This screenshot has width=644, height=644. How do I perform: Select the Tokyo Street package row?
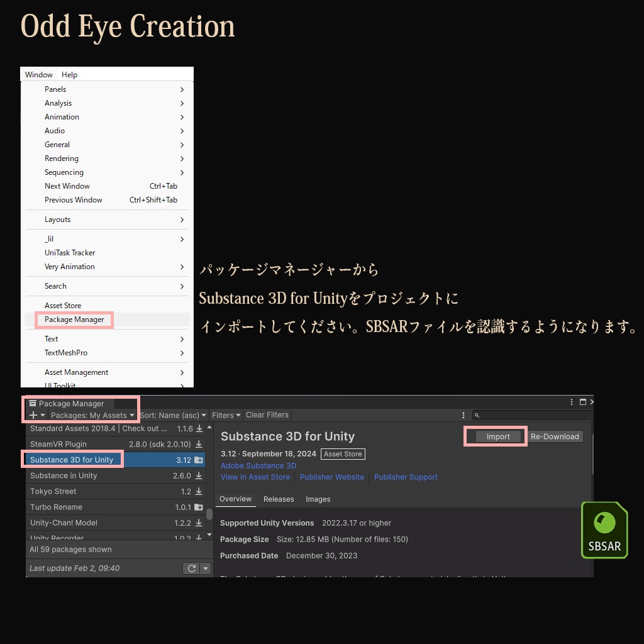(x=116, y=491)
